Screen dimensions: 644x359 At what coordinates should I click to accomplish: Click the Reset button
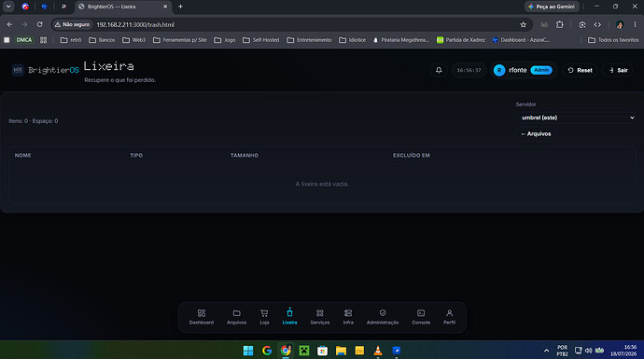tap(580, 70)
